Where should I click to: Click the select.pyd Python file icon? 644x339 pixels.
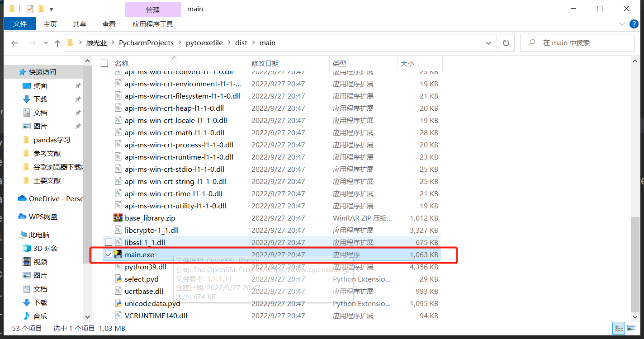tap(118, 279)
